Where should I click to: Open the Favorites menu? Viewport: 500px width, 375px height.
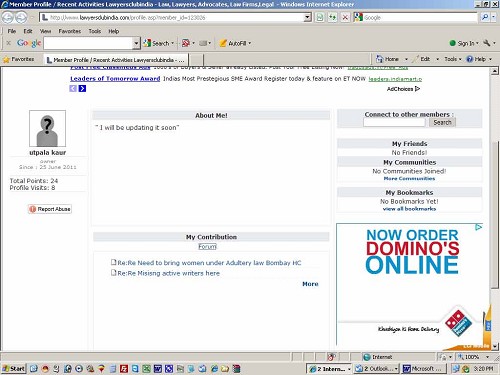70,31
